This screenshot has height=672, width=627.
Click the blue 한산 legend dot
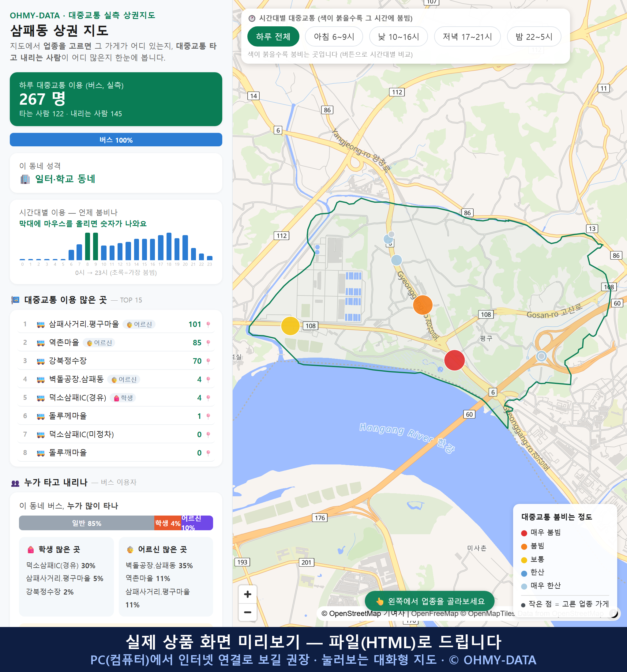524,573
